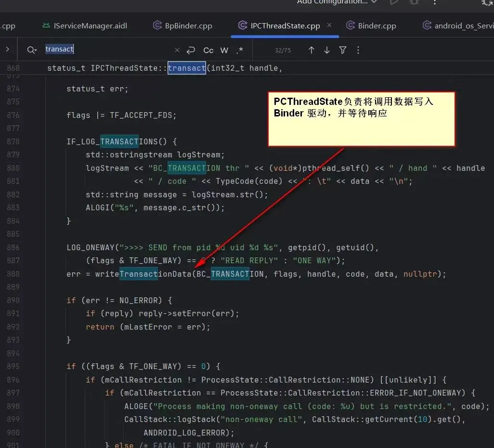494x448 pixels.
Task: Open the search filter options funnel icon
Action: pyautogui.click(x=342, y=50)
